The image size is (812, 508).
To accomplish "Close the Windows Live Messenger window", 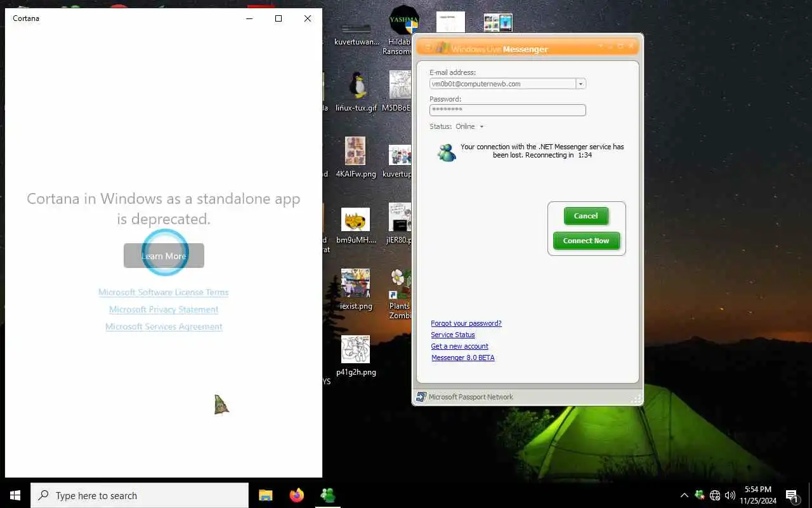I will 631,46.
